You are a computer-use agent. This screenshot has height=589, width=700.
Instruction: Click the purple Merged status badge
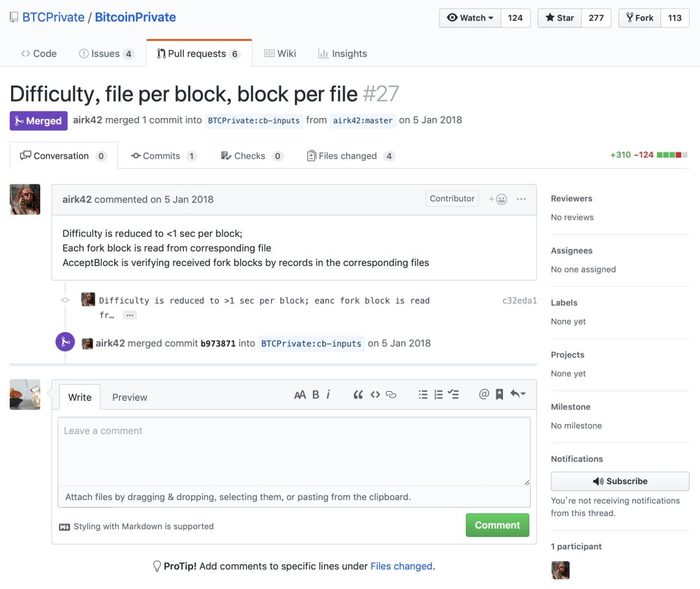tap(38, 121)
